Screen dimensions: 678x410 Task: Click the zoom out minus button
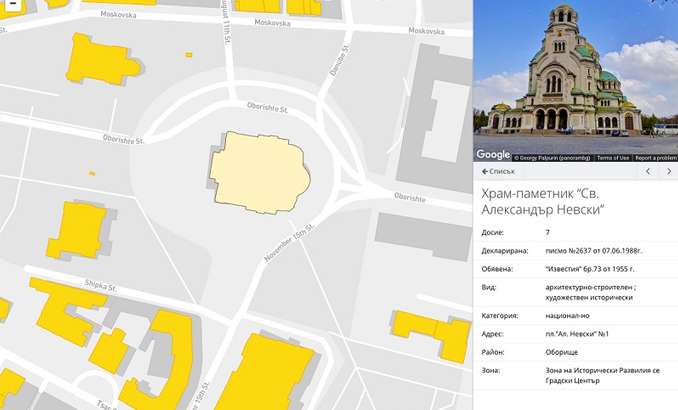click(x=13, y=3)
